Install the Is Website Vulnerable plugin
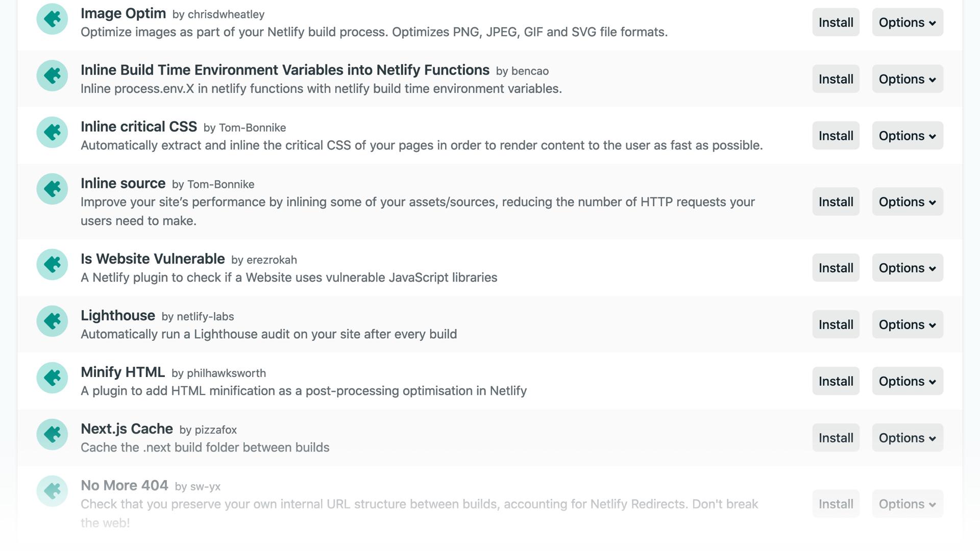Viewport: 980px width, 551px height. pos(835,268)
